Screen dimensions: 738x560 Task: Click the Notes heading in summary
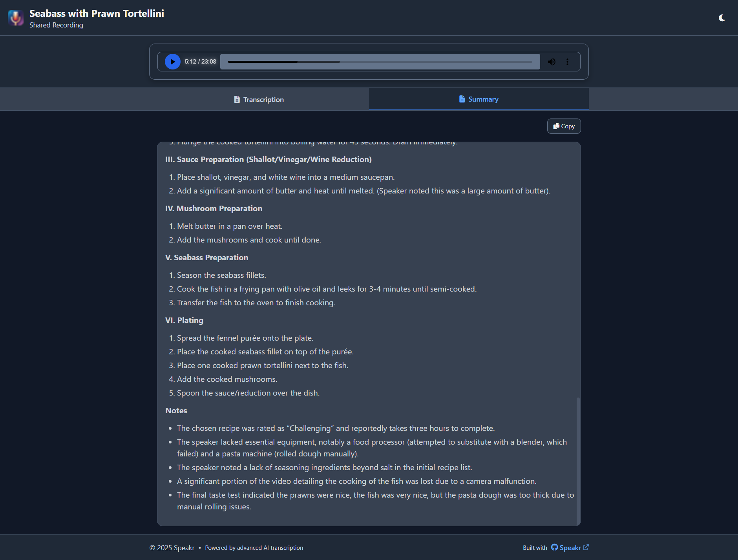(x=176, y=410)
